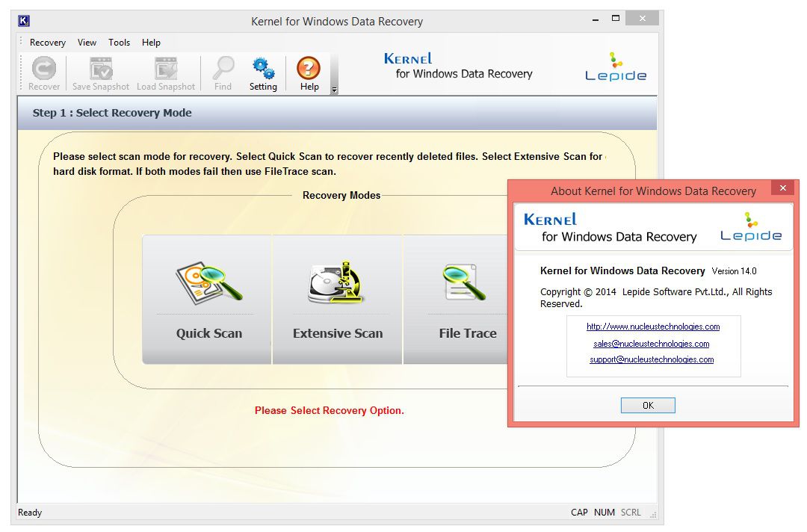Open the http://www.nucleustechnologies.com link
807x532 pixels.
click(653, 327)
